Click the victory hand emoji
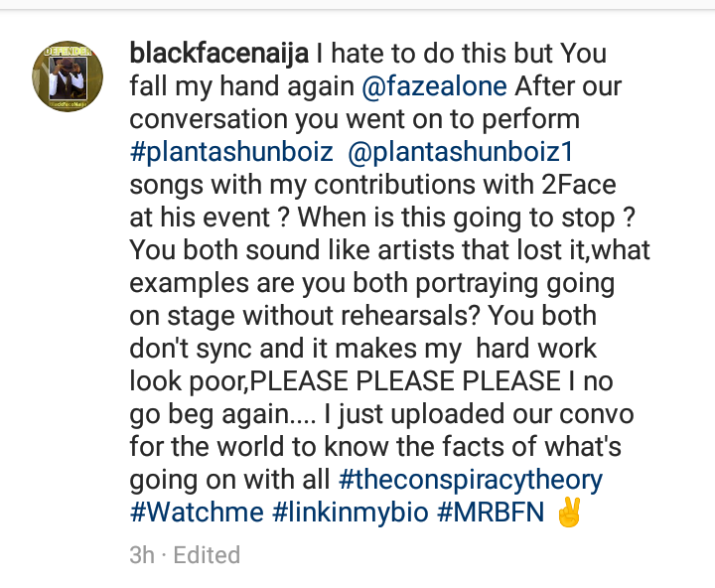Viewport: 715px width, 588px height. pos(569,514)
